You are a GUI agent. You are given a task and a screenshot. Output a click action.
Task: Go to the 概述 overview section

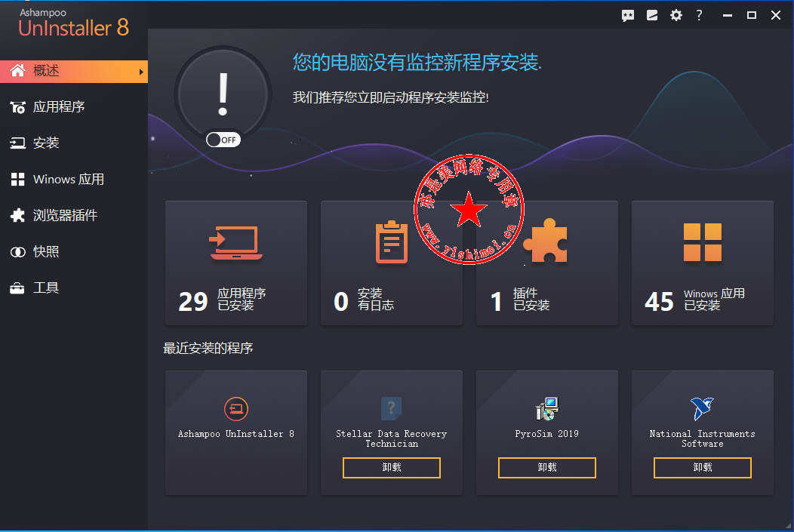[74, 72]
